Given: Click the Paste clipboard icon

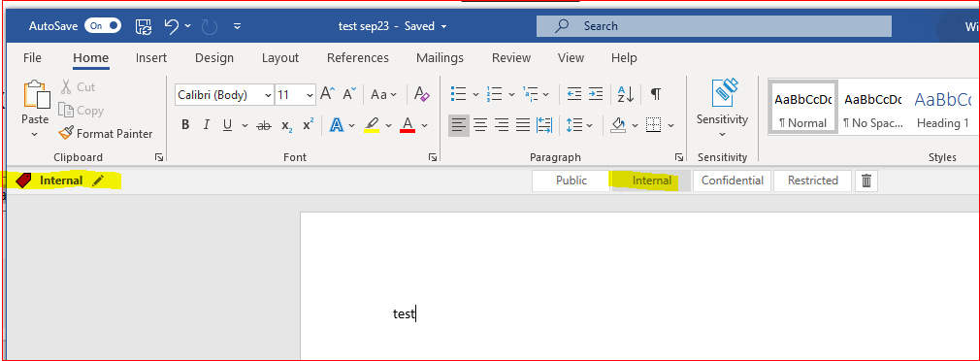Looking at the screenshot, I should click(37, 95).
